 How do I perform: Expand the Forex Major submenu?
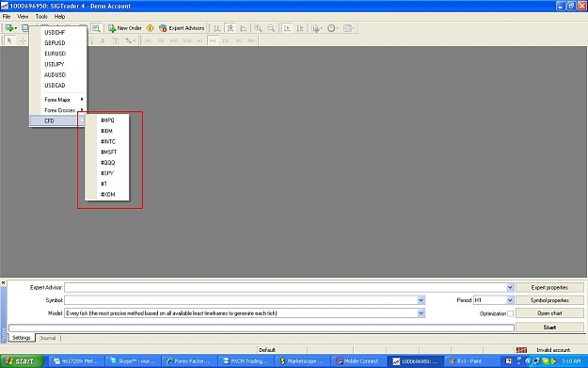coord(58,100)
